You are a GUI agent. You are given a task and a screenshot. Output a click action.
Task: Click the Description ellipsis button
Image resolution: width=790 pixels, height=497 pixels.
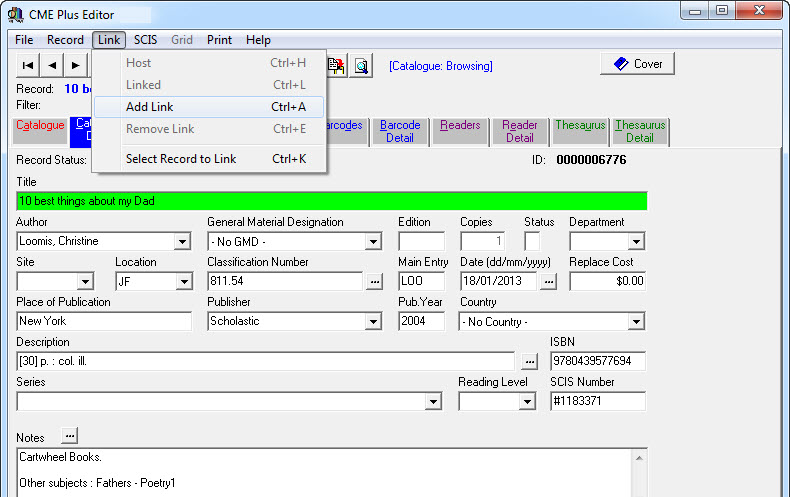click(530, 361)
